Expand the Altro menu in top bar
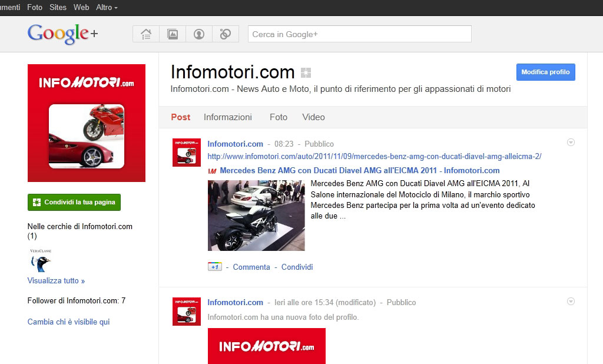The width and height of the screenshot is (603, 364). (x=107, y=8)
